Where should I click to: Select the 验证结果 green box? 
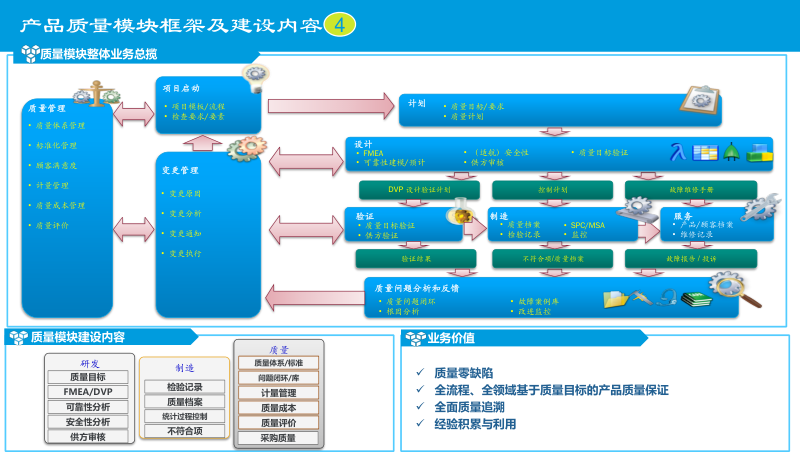(416, 259)
